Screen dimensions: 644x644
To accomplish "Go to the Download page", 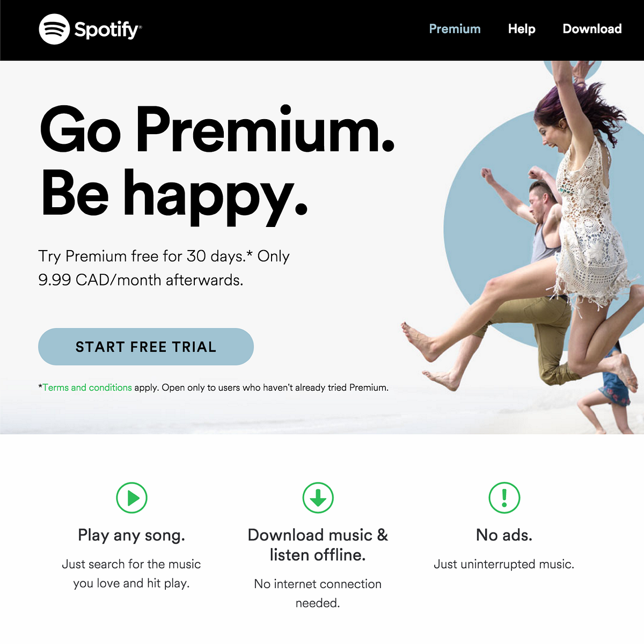I will tap(592, 29).
